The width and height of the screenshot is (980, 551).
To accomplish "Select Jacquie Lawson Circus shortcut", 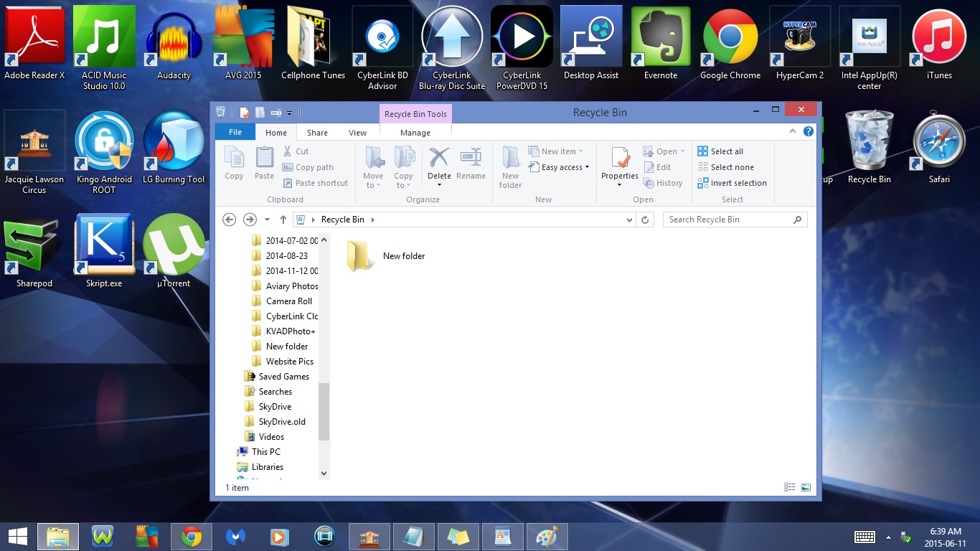I will click(x=34, y=152).
